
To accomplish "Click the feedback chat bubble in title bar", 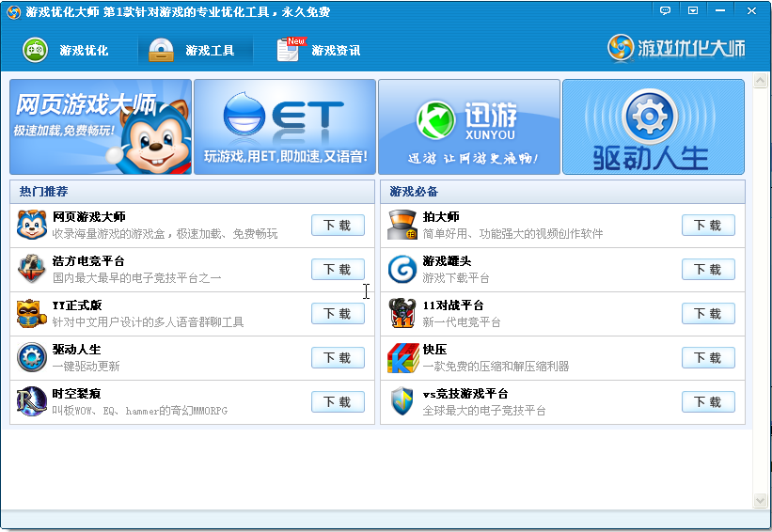I will (665, 10).
